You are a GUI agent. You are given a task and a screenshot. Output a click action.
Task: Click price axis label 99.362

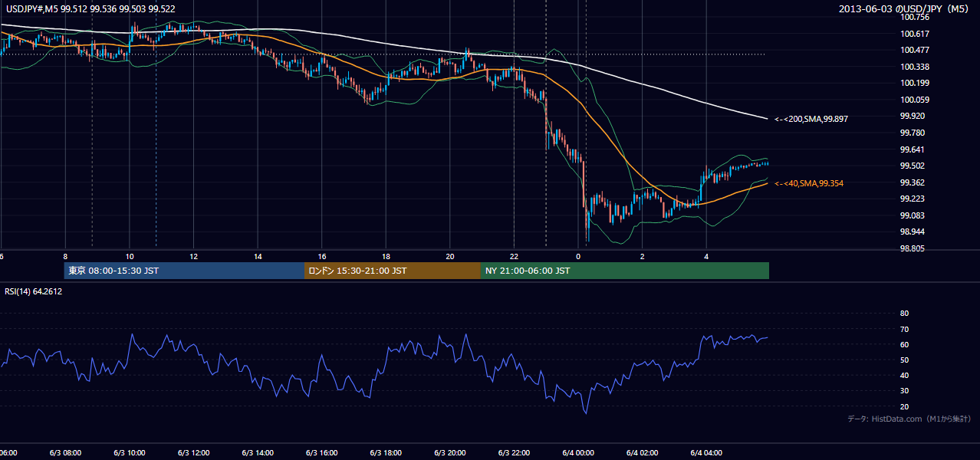[913, 182]
